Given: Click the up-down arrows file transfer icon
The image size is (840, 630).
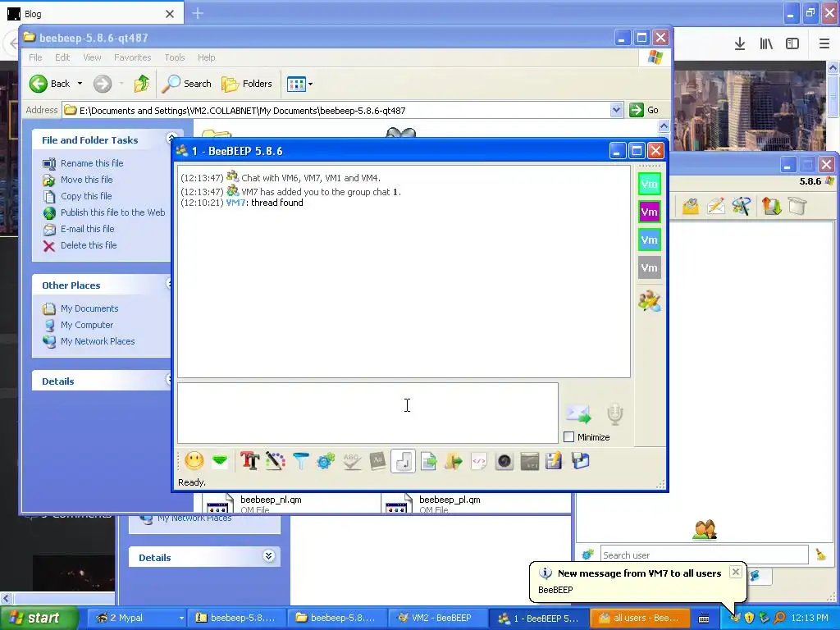Looking at the screenshot, I should tap(771, 206).
